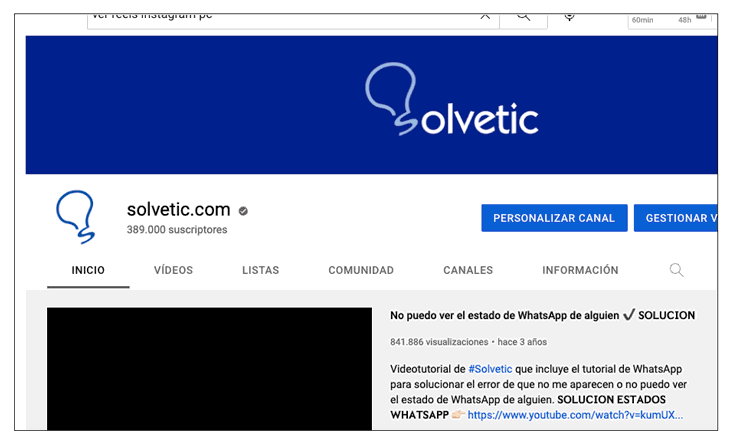Switch to the Información tab
Image resolution: width=730 pixels, height=442 pixels.
click(x=580, y=270)
